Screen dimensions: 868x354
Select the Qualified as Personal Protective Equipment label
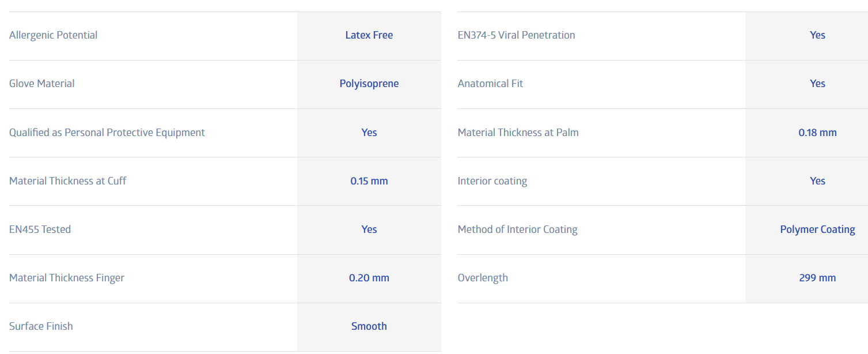point(107,133)
